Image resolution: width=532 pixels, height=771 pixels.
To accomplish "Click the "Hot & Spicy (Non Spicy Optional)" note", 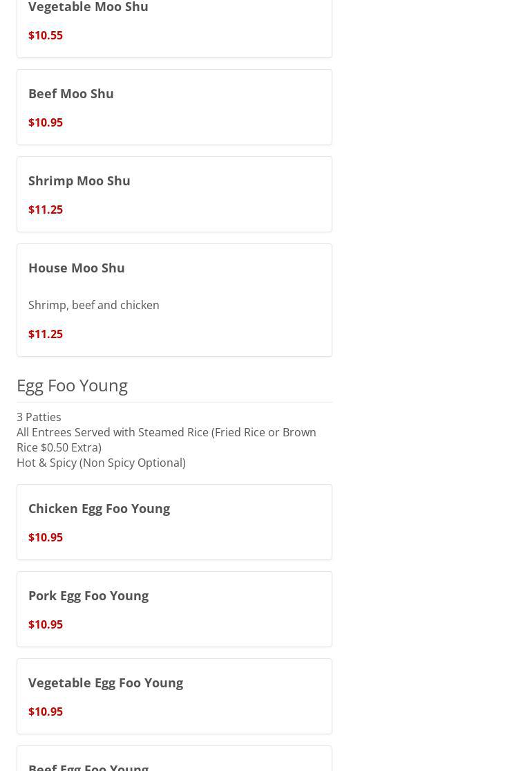I will [101, 463].
